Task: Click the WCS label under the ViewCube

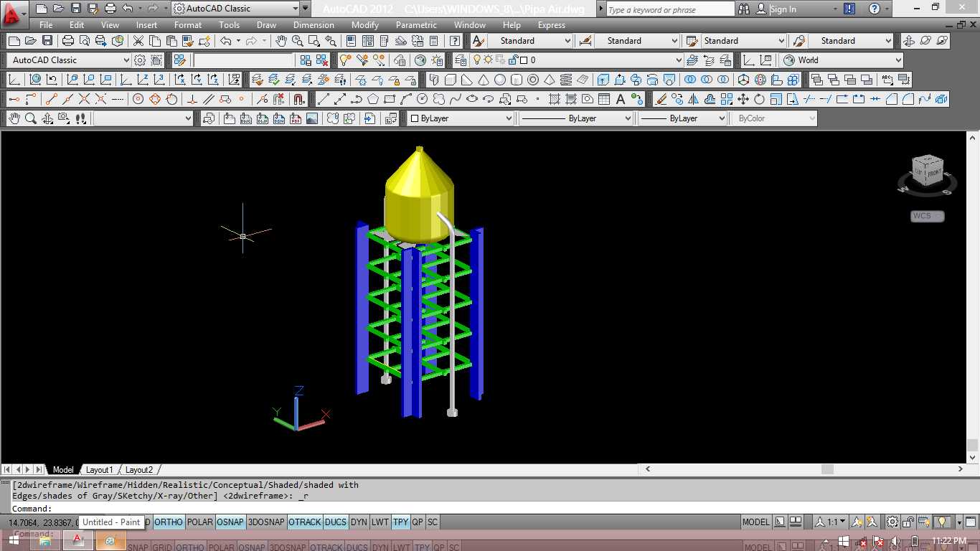Action: pos(927,216)
